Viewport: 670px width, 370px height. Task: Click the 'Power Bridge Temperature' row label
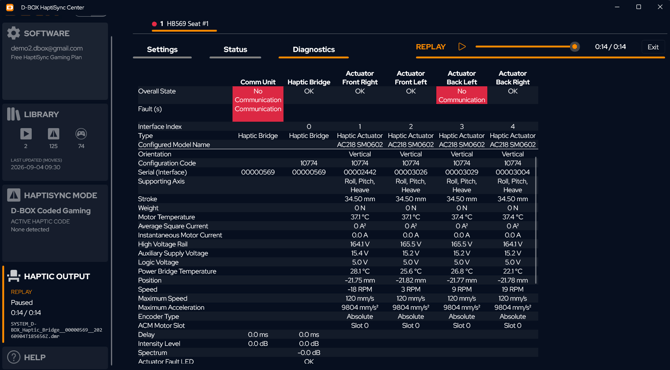tap(177, 271)
